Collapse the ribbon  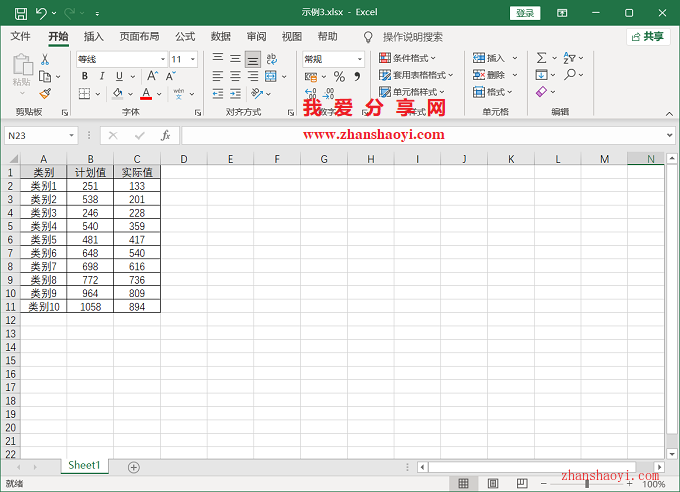coord(669,114)
